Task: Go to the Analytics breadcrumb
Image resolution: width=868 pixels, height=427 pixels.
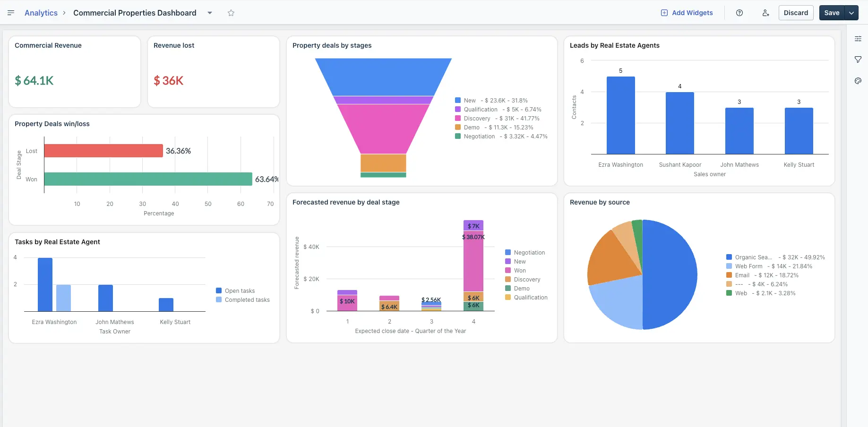Action: click(41, 13)
